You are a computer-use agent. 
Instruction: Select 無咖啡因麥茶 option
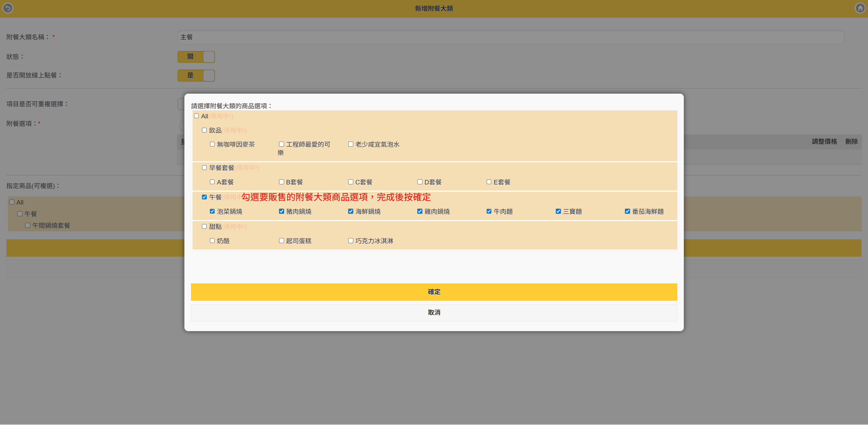coord(212,144)
